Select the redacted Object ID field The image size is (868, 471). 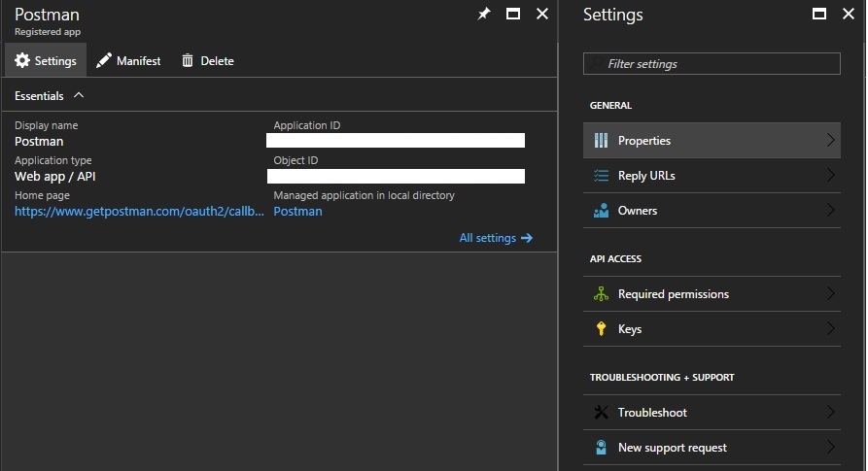click(x=396, y=176)
